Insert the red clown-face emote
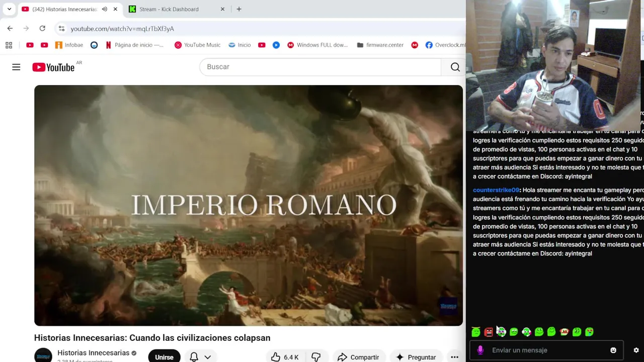 tap(564, 332)
